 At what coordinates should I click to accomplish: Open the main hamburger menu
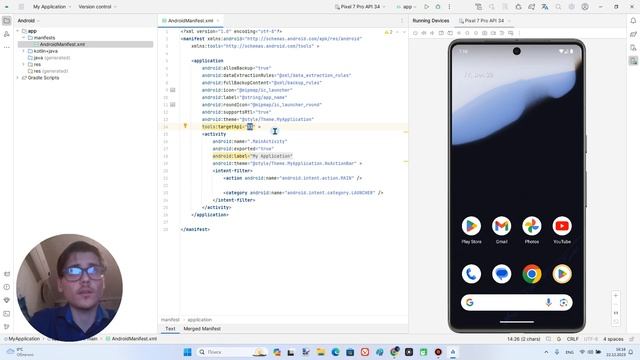pyautogui.click(x=21, y=7)
